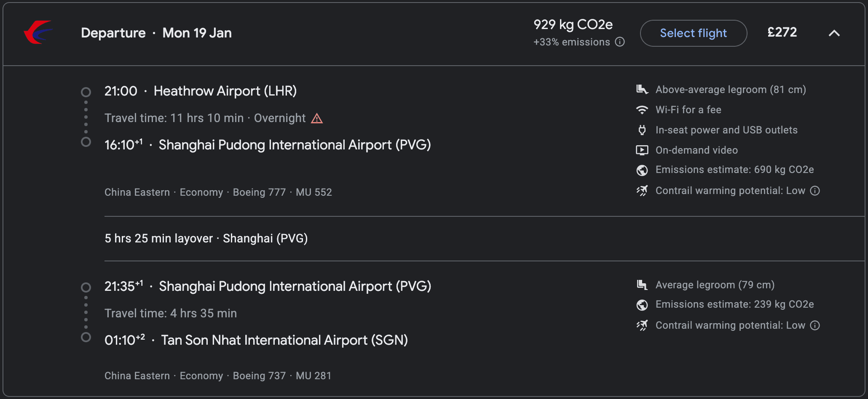Click the average legroom icon for the SGN leg
This screenshot has width=868, height=399.
pos(642,285)
